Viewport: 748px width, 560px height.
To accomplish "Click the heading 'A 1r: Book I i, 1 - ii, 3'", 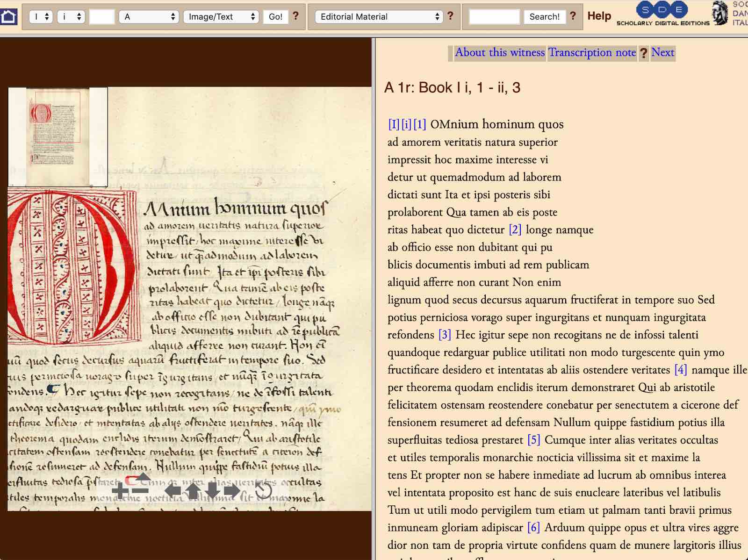I will click(452, 87).
